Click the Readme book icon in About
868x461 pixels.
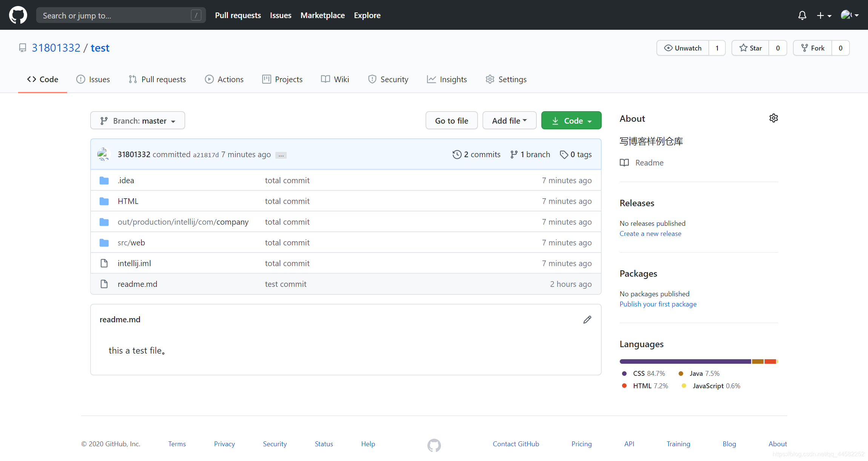pyautogui.click(x=624, y=163)
